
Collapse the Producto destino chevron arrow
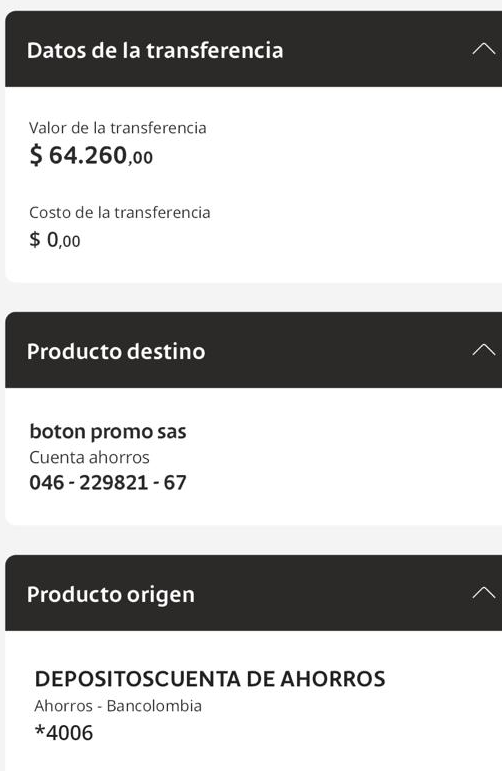[483, 350]
